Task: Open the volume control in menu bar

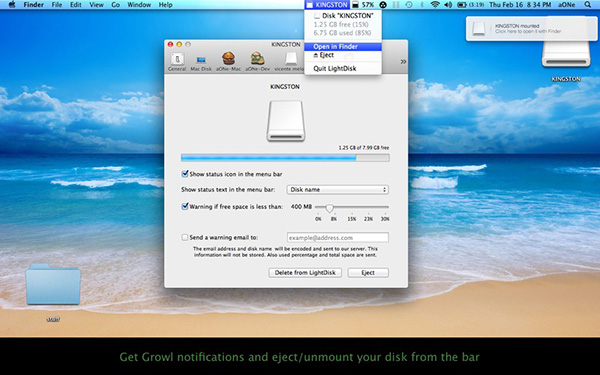Action: (447, 5)
